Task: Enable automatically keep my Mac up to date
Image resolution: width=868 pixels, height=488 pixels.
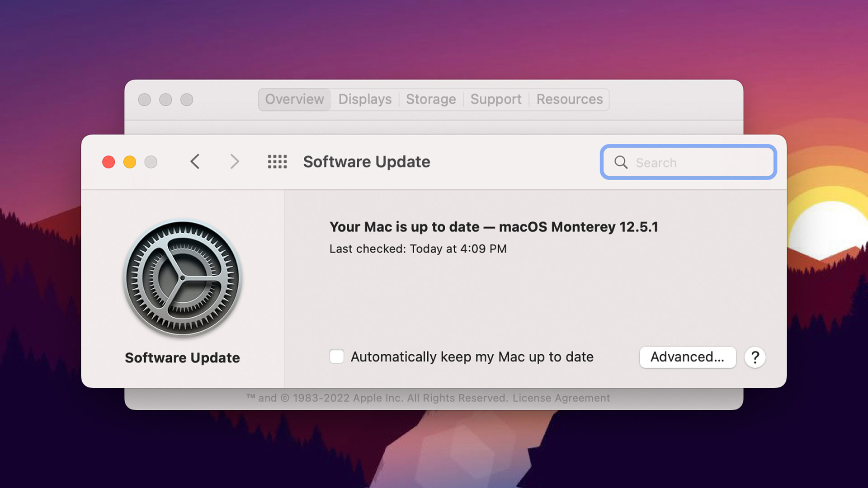Action: coord(336,357)
